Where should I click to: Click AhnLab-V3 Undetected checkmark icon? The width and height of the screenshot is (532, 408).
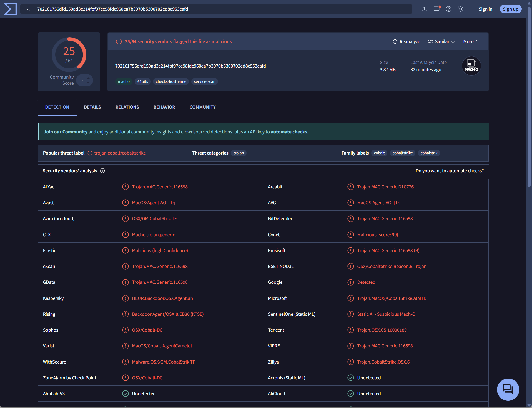[126, 394]
